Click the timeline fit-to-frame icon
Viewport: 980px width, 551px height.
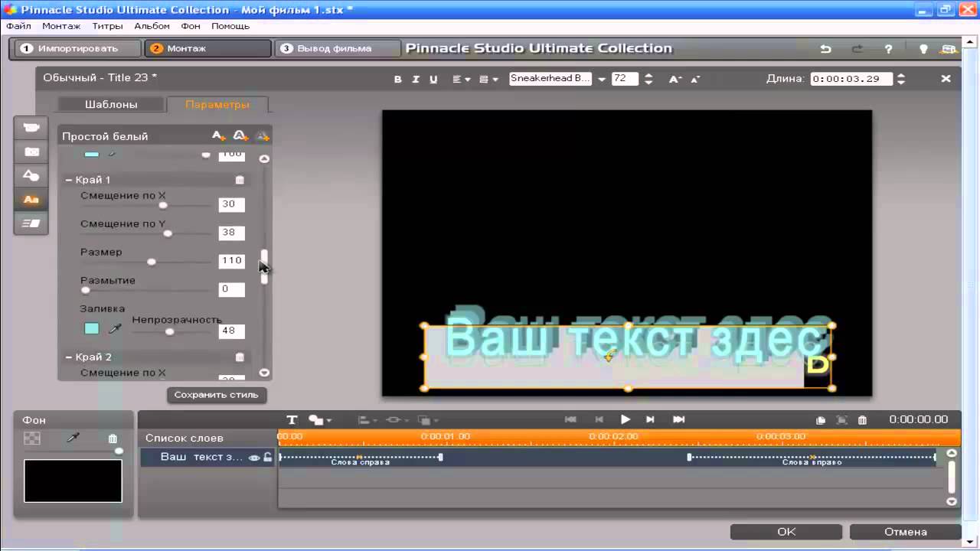pyautogui.click(x=841, y=420)
